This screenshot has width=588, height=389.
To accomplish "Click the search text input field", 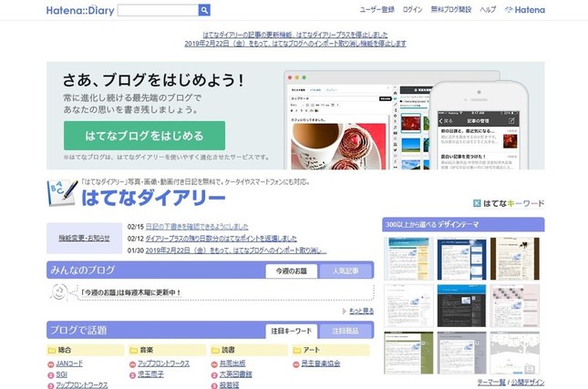I will (157, 10).
